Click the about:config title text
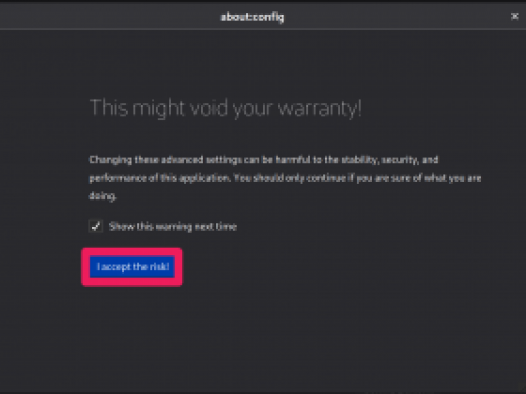The image size is (526, 394). click(252, 17)
